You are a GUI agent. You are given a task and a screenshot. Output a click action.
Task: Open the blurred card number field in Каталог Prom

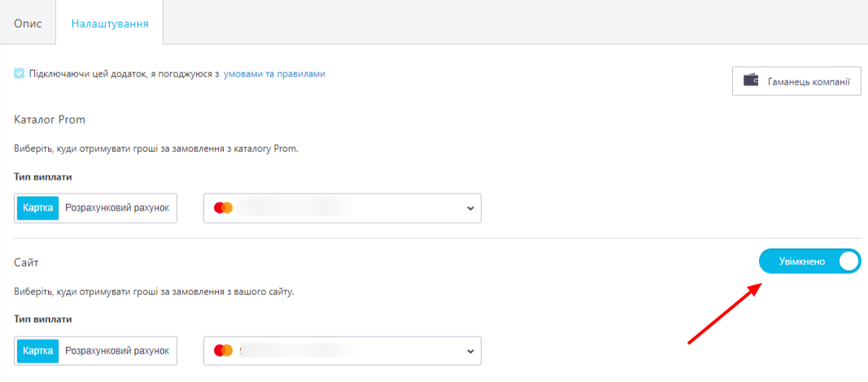coord(342,208)
